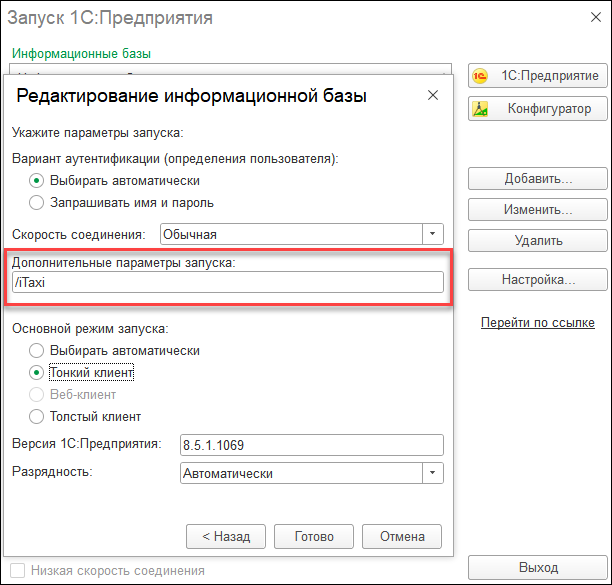Click the Добавить... button

pos(538,179)
